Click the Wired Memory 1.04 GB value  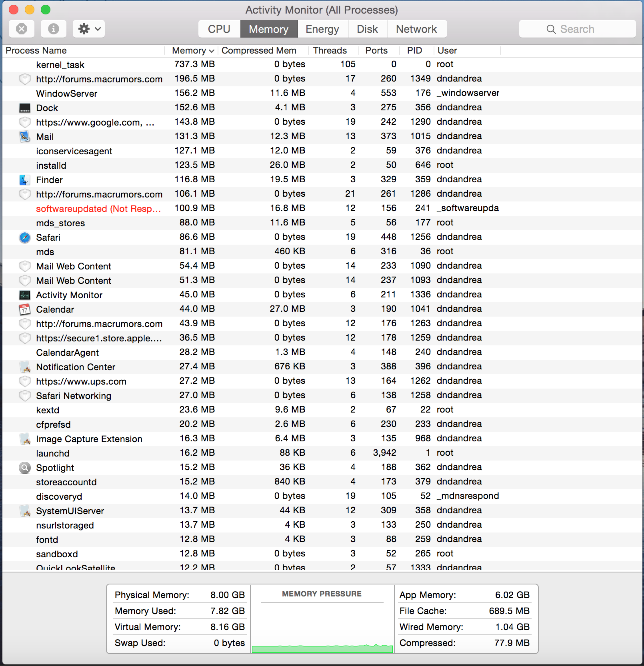coord(512,627)
